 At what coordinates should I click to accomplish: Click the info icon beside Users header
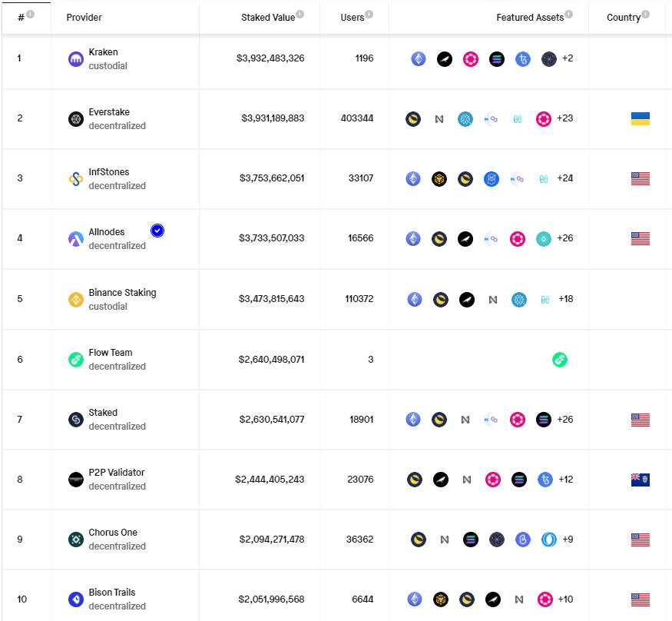pyautogui.click(x=369, y=15)
